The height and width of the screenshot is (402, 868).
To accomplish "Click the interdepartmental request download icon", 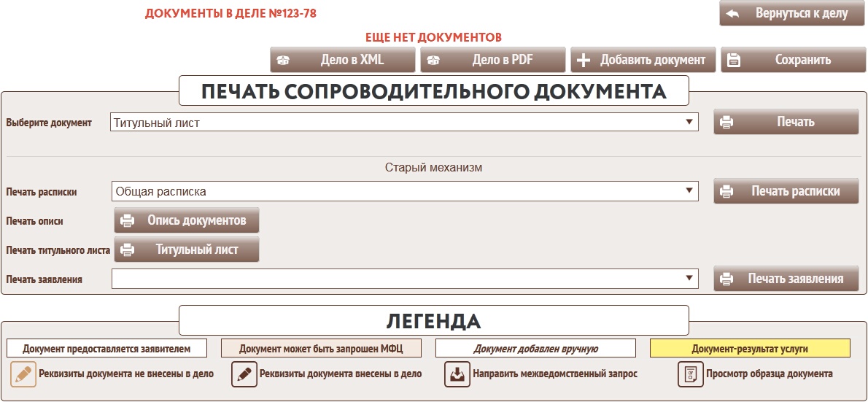I will tap(457, 374).
